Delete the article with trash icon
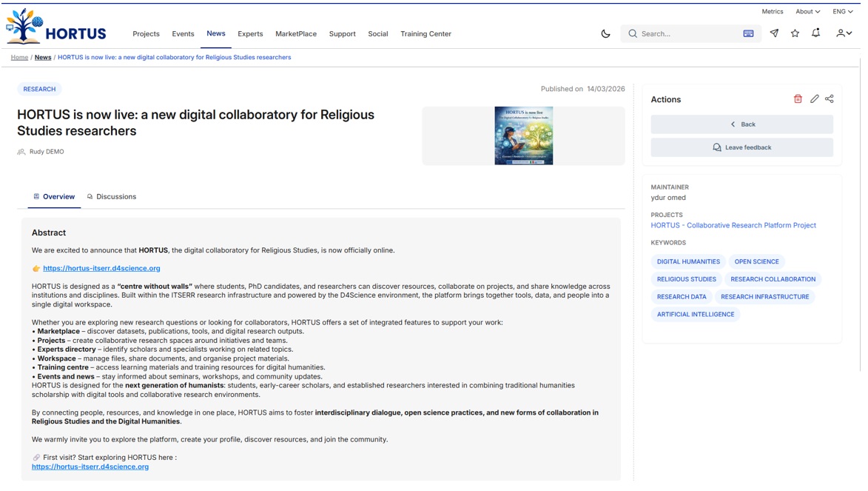This screenshot has height=491, width=868. (x=798, y=99)
